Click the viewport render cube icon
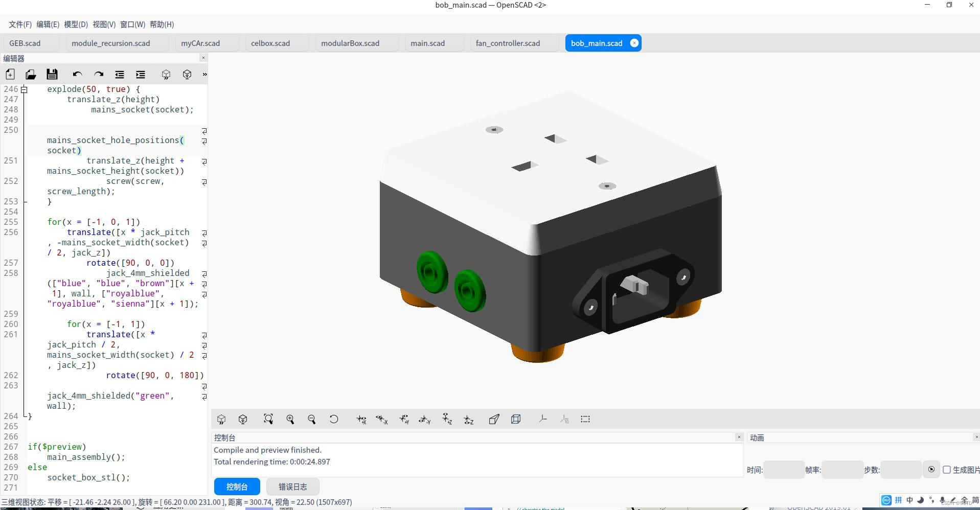Screen dimensions: 980x510 click(243, 419)
